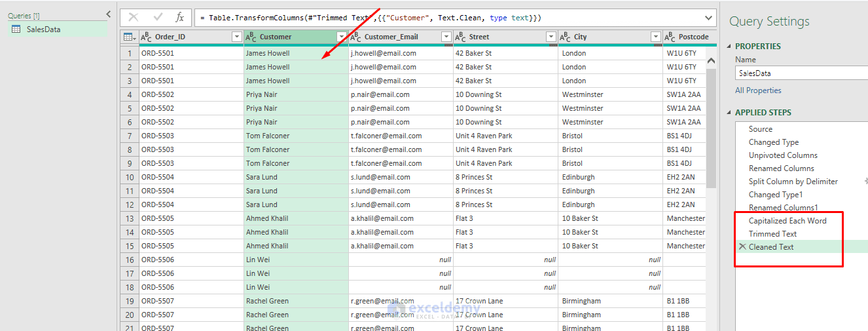Click the scroll-up arrow of the grid scrollbar
The width and height of the screenshot is (868, 331).
712,61
